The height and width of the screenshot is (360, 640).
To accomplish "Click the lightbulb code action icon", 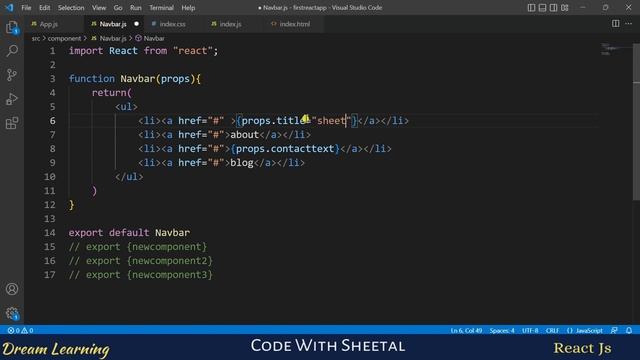I will [305, 119].
